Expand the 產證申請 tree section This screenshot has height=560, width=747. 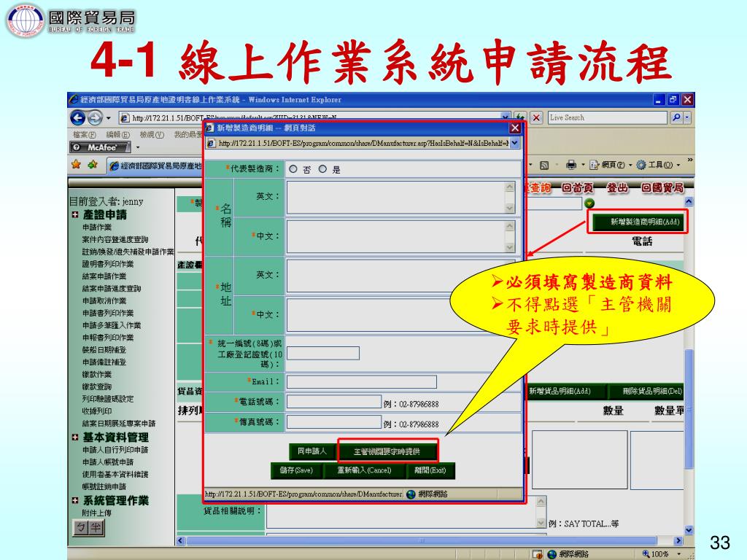(x=75, y=215)
